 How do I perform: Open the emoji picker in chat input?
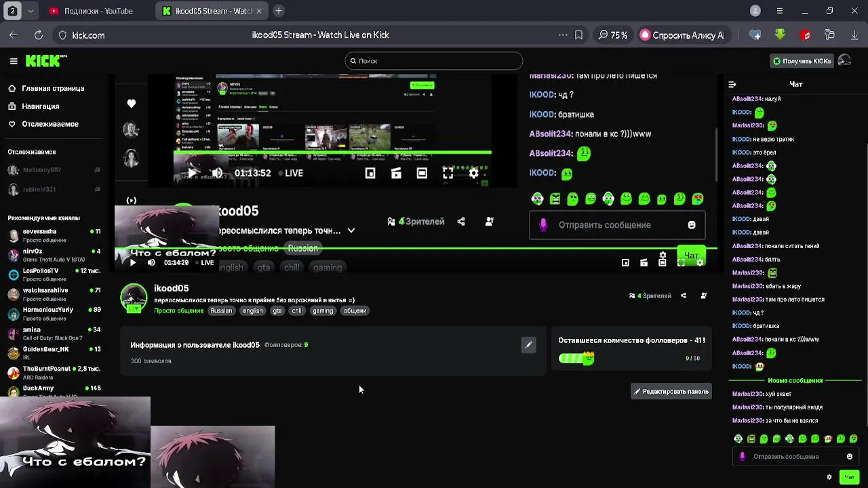click(850, 457)
